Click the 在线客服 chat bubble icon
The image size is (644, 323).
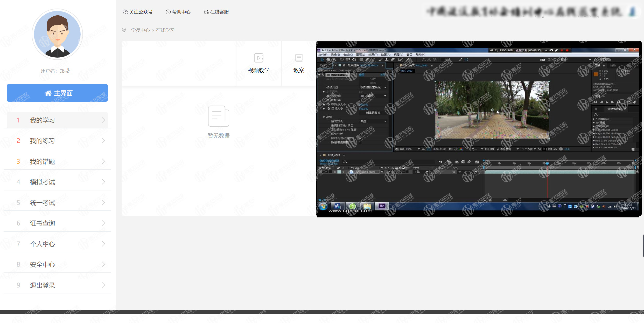206,12
